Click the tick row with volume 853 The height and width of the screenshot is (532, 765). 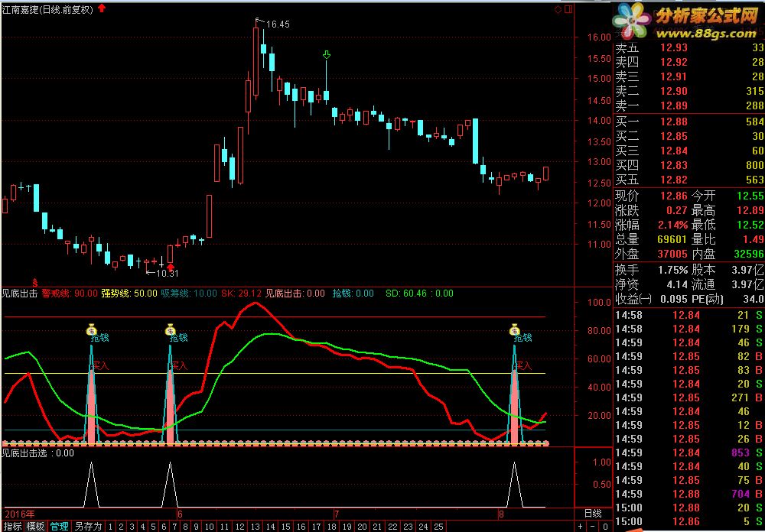point(689,453)
